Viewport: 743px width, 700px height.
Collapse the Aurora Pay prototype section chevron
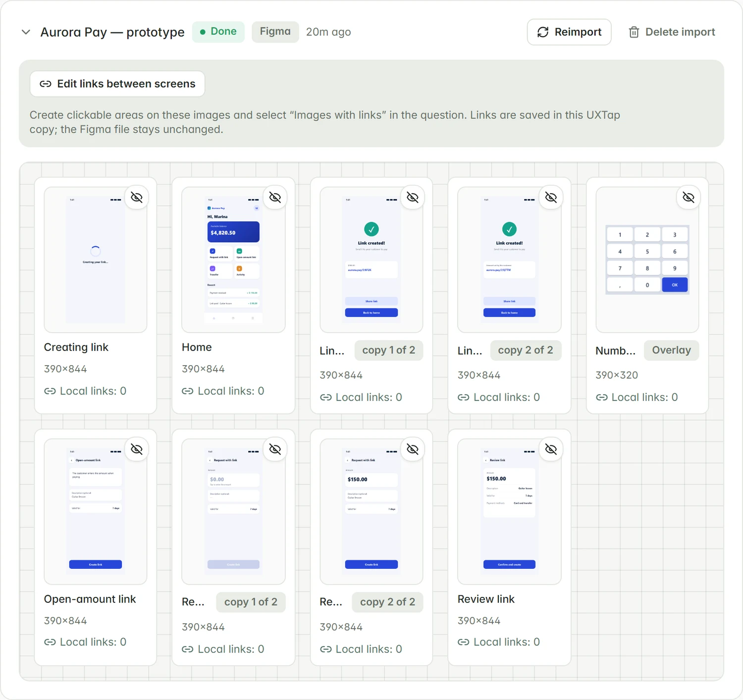tap(26, 32)
